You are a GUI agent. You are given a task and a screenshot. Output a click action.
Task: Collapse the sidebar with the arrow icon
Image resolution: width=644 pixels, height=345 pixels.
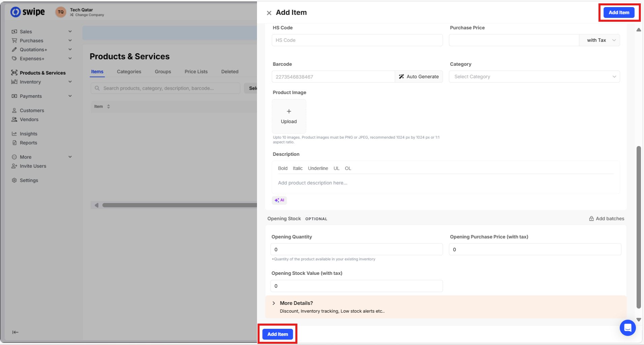15,332
